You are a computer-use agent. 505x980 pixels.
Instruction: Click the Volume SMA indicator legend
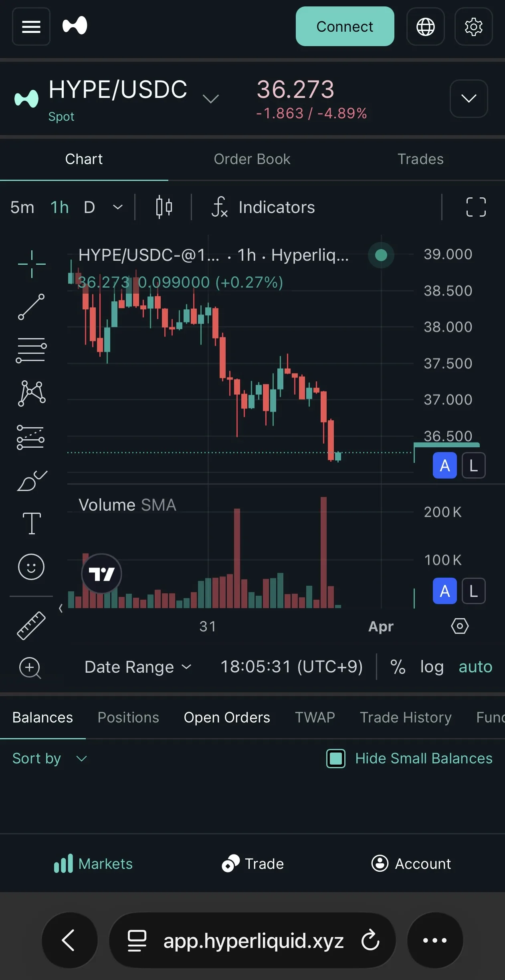127,505
